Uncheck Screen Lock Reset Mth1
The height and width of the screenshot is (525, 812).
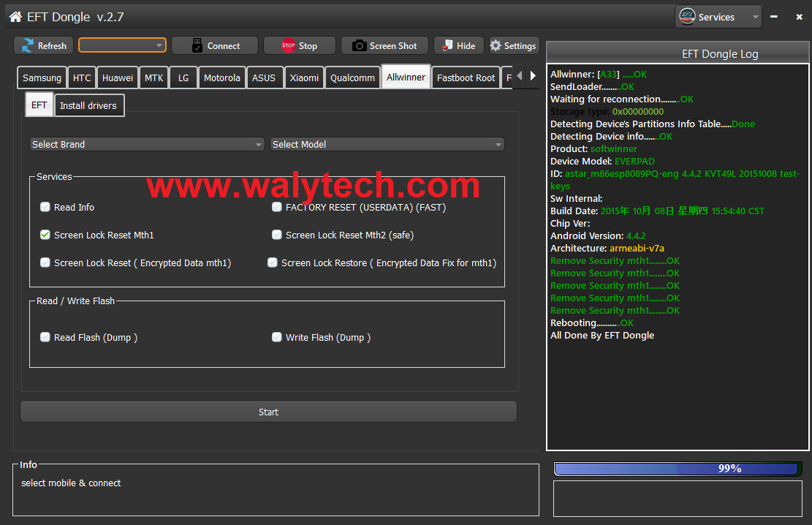point(45,235)
